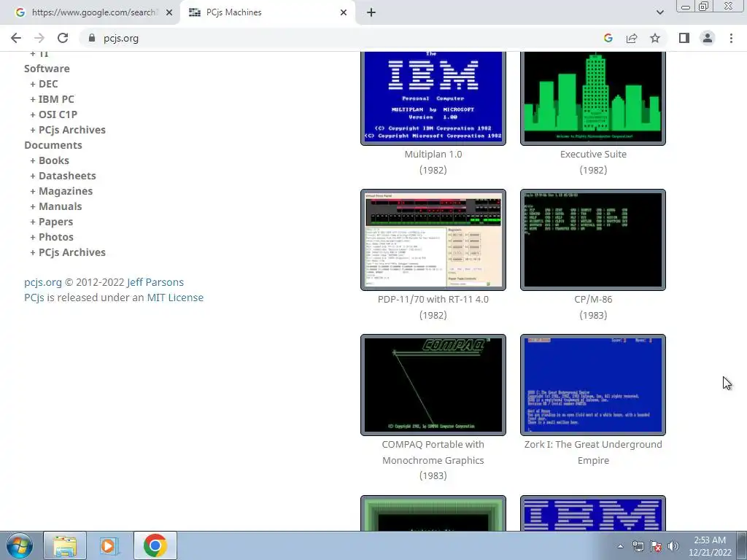
Task: Click the Chrome taskbar icon
Action: 155,545
